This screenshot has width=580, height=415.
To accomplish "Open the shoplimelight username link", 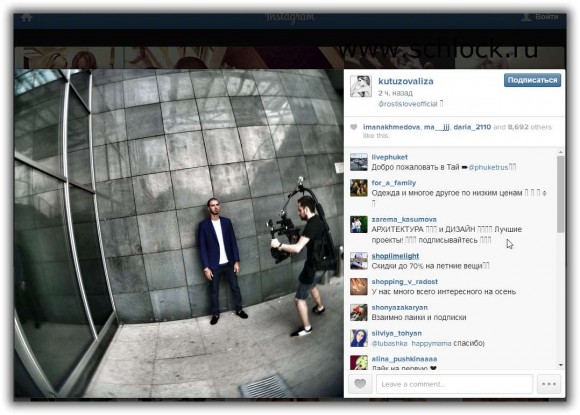I will click(x=395, y=256).
